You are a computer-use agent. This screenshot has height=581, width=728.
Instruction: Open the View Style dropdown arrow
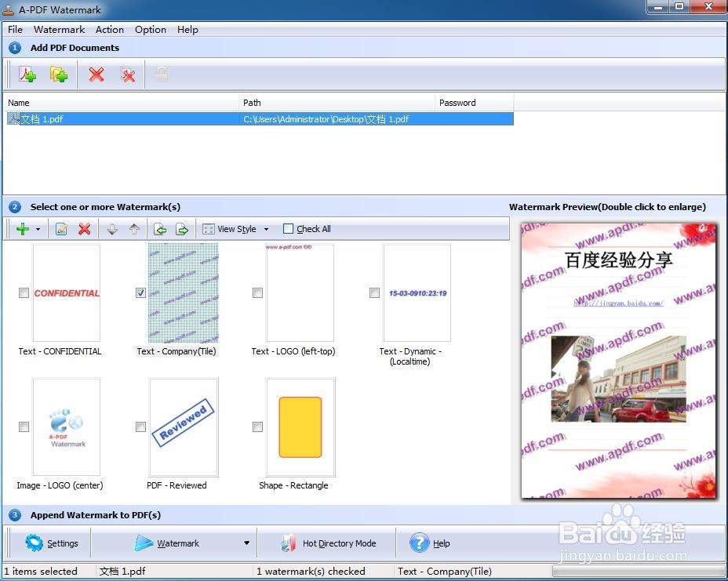click(266, 229)
